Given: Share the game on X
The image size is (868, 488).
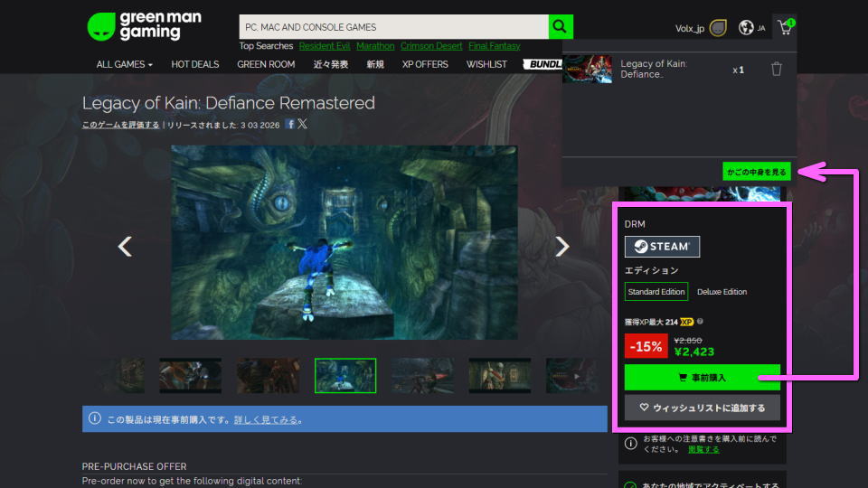Looking at the screenshot, I should click(302, 124).
